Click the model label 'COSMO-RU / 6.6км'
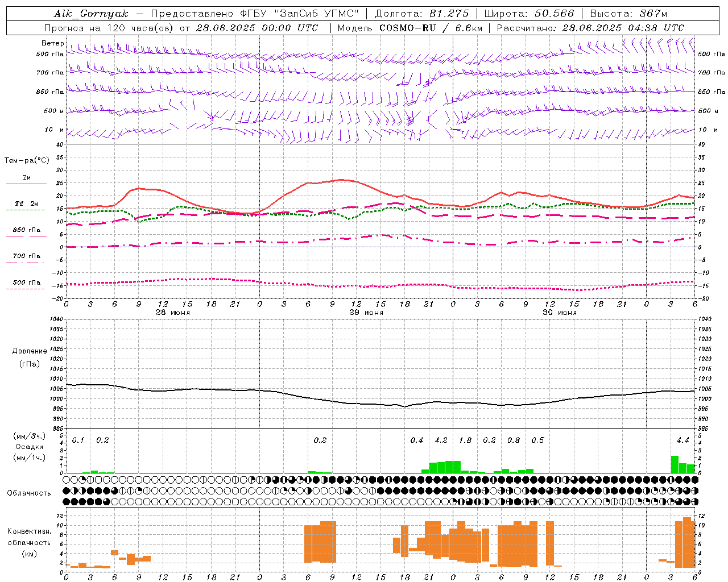 click(431, 28)
